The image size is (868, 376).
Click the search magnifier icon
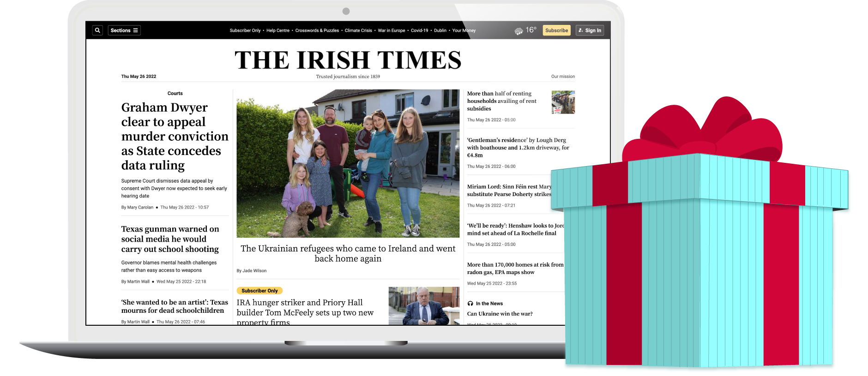tap(97, 30)
